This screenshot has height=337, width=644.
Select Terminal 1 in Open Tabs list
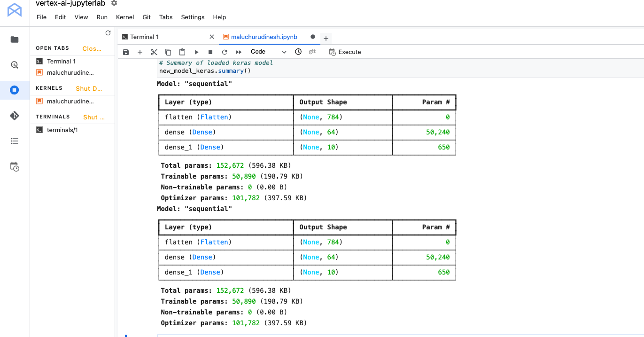tap(72, 61)
